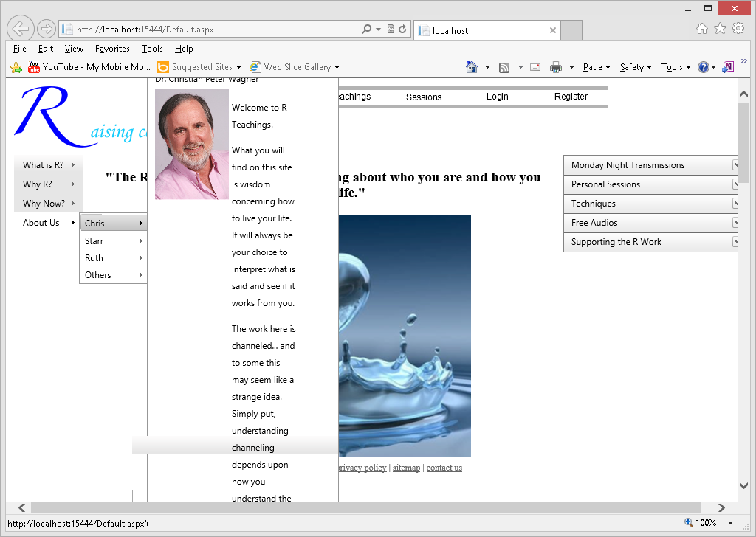The image size is (756, 537).
Task: Click horizontal scrollbar right arrow
Action: click(721, 507)
